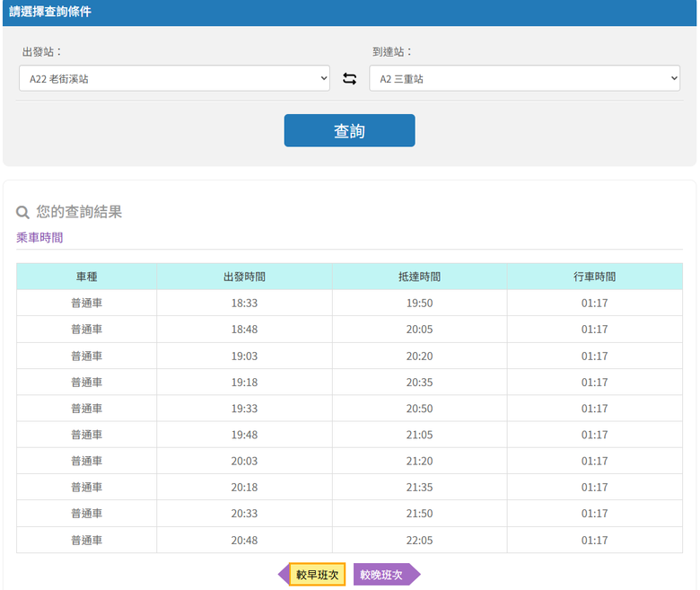Click 普通車 in the 18:33 row
The image size is (700, 590).
87,304
